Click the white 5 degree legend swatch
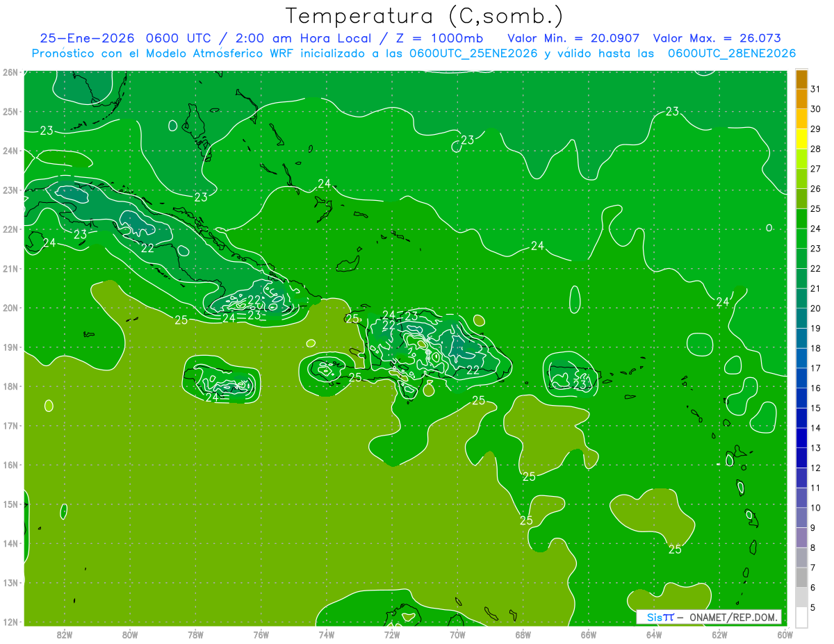This screenshot has height=644, width=834. pyautogui.click(x=801, y=617)
